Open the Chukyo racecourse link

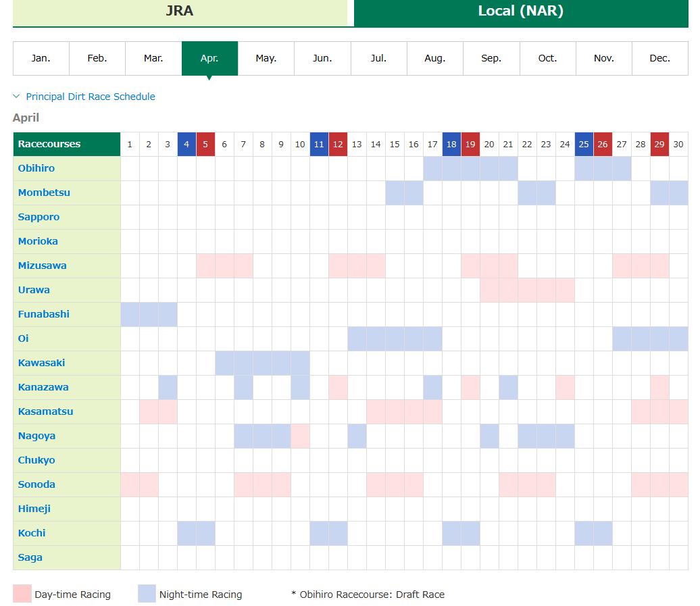36,460
